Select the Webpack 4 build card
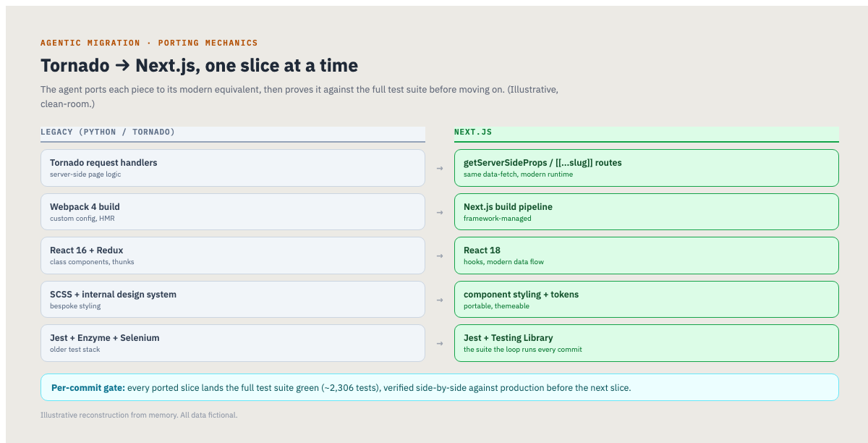Viewport: 868px width, 443px height. [233, 211]
